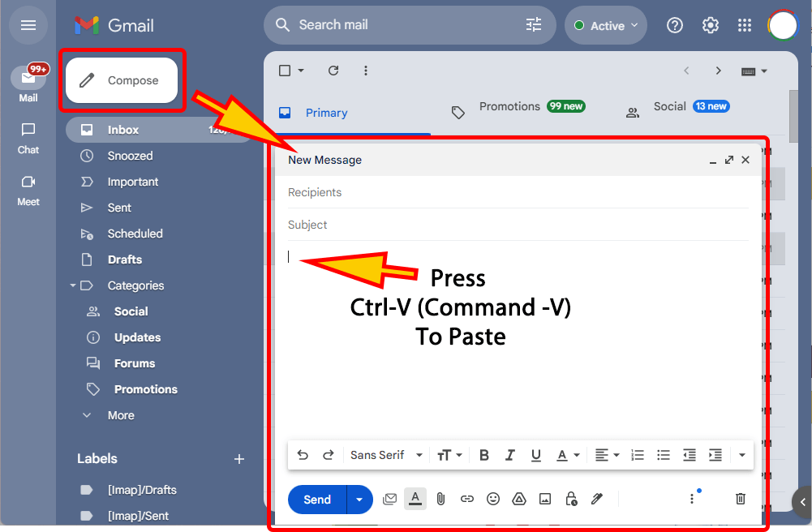The height and width of the screenshot is (532, 812).
Task: Open more send options arrow
Action: [359, 500]
